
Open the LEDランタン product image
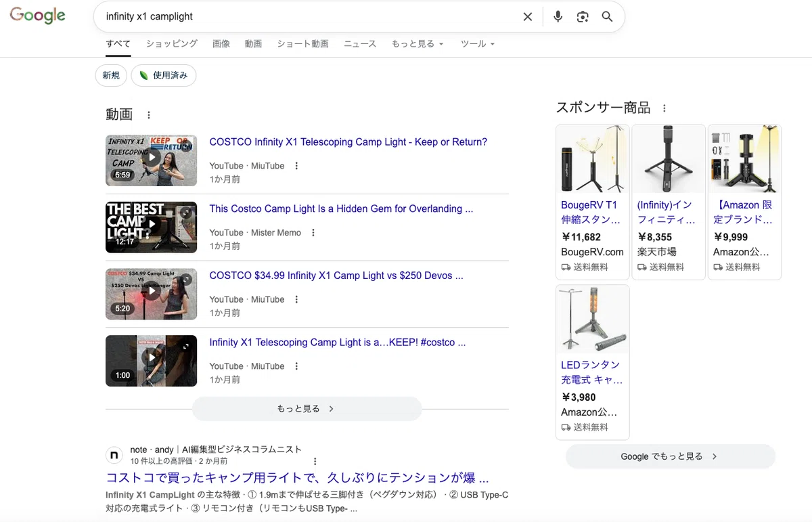tap(593, 319)
